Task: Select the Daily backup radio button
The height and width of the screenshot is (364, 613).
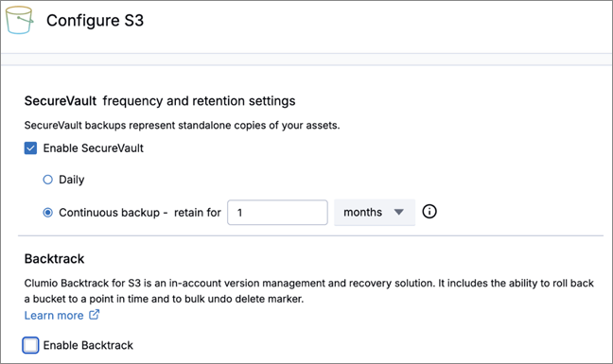Action: pyautogui.click(x=47, y=180)
